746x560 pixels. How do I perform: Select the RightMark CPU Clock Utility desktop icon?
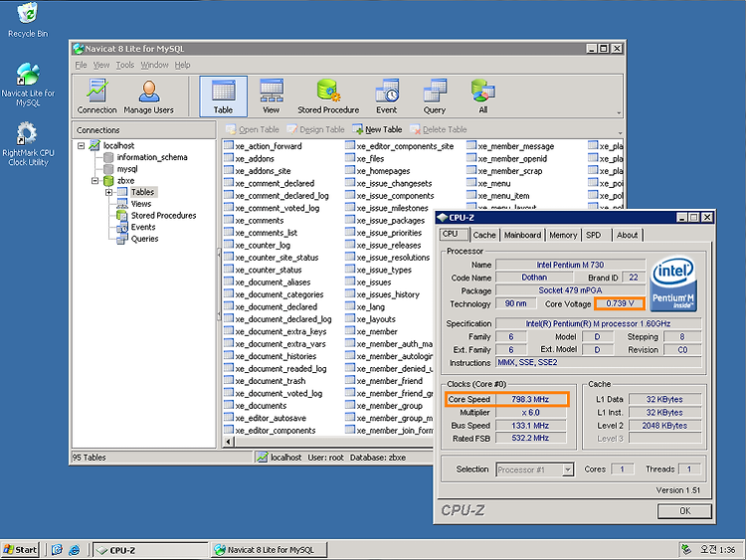point(28,144)
